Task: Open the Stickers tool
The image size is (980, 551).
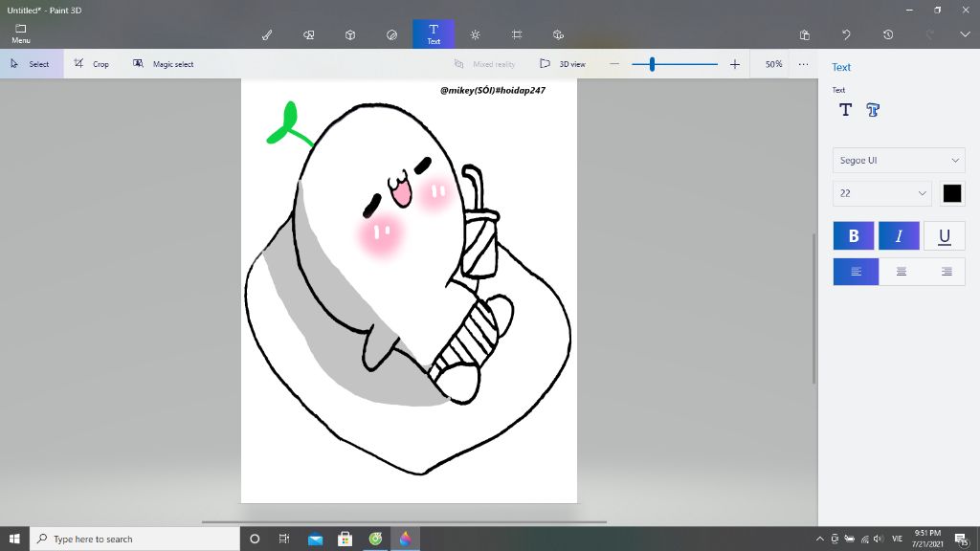Action: click(391, 34)
